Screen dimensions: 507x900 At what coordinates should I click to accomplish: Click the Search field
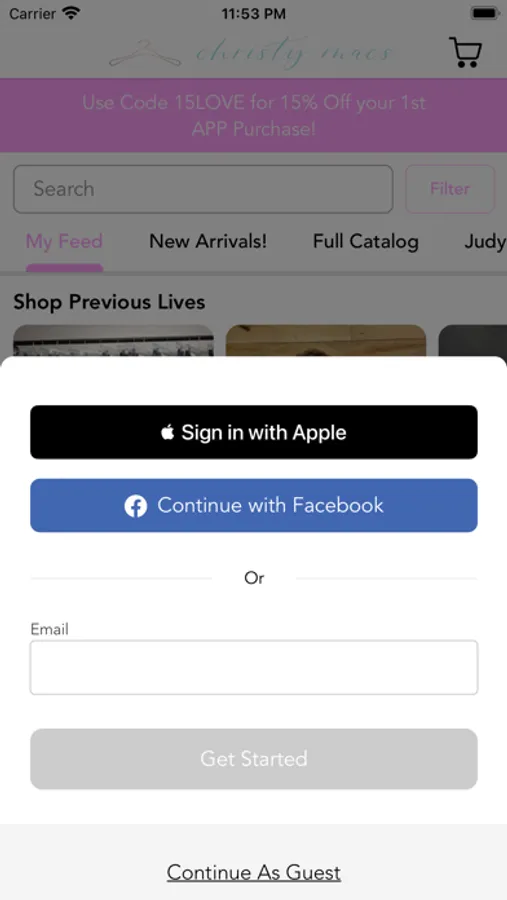203,189
